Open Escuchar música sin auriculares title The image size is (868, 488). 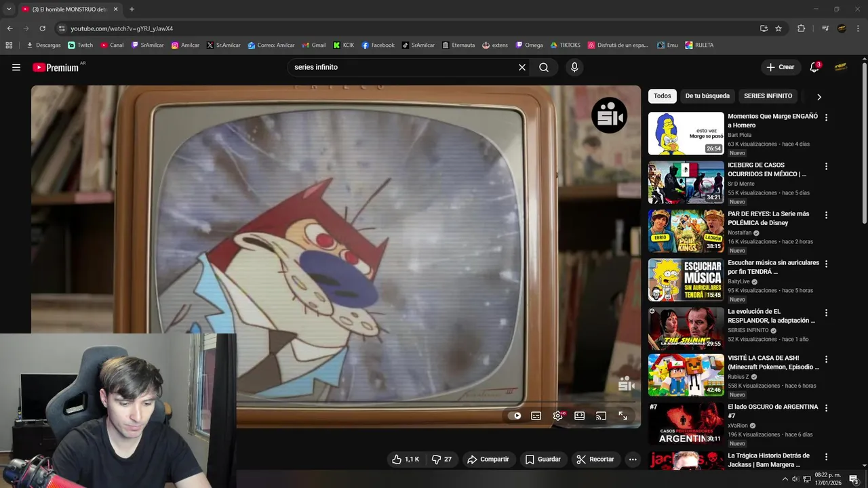773,267
